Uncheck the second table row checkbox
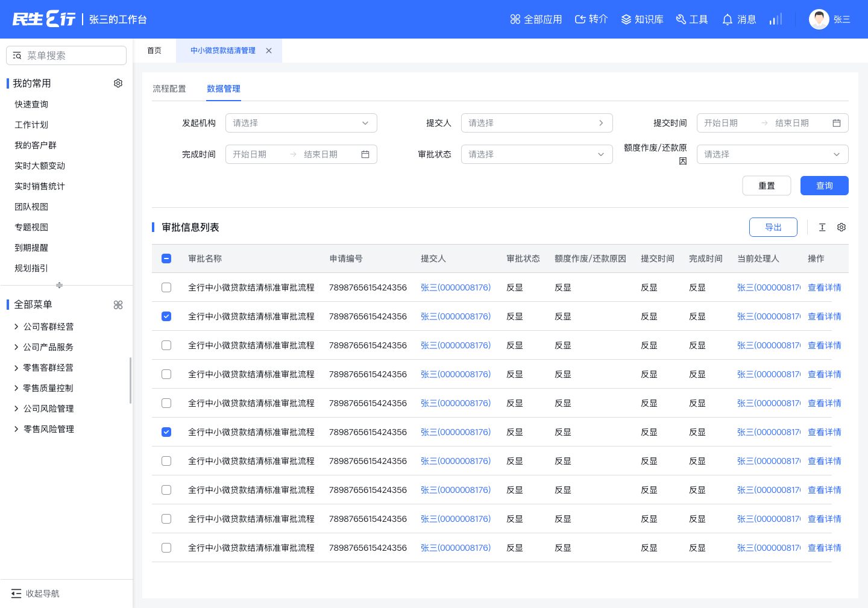This screenshot has height=608, width=868. point(166,316)
